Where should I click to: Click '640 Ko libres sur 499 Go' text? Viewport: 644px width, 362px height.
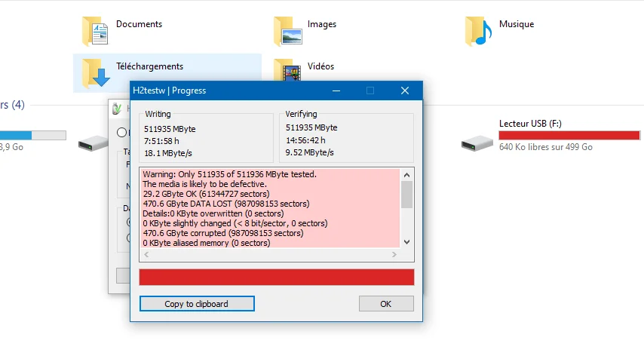(545, 147)
